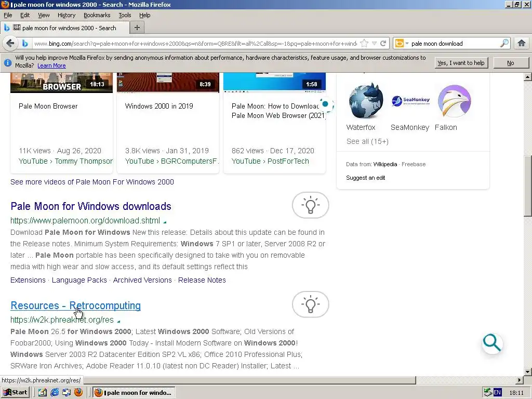
Task: Click the Bing site icon in address bar
Action: point(25,44)
